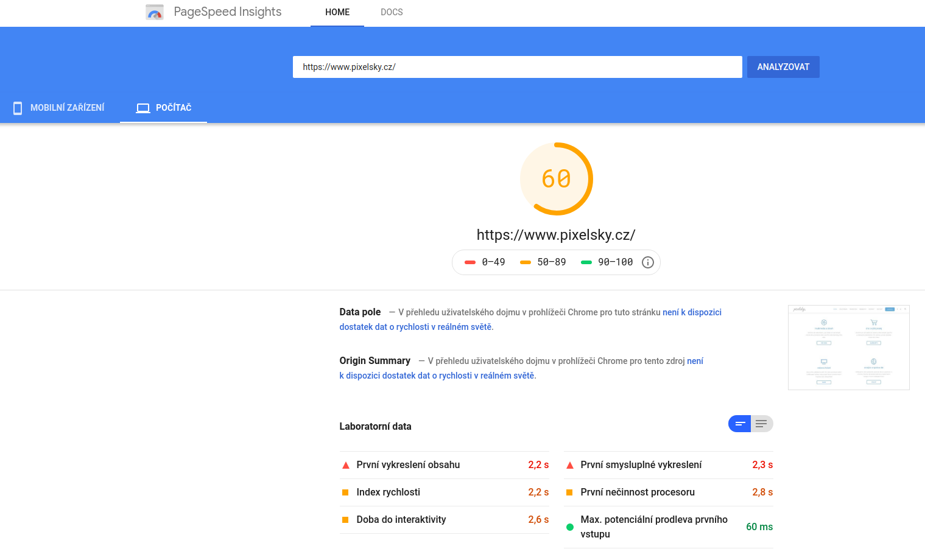Switch lab data to expanded list view

click(x=762, y=424)
